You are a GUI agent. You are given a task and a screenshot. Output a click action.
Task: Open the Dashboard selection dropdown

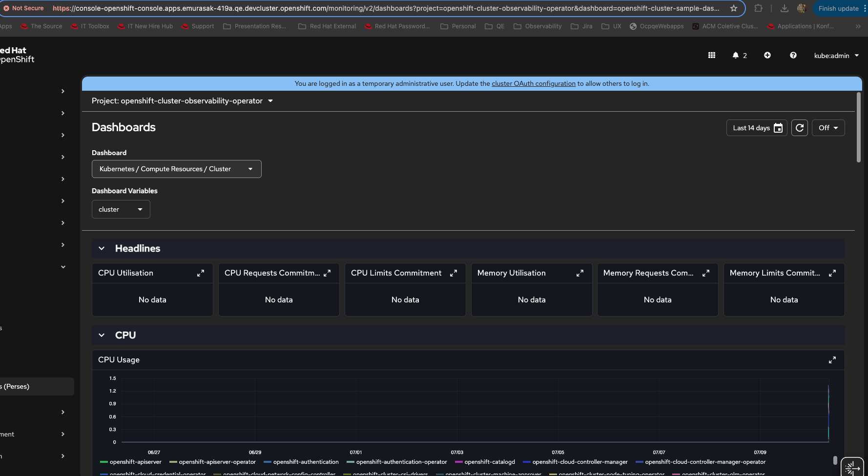(x=176, y=169)
